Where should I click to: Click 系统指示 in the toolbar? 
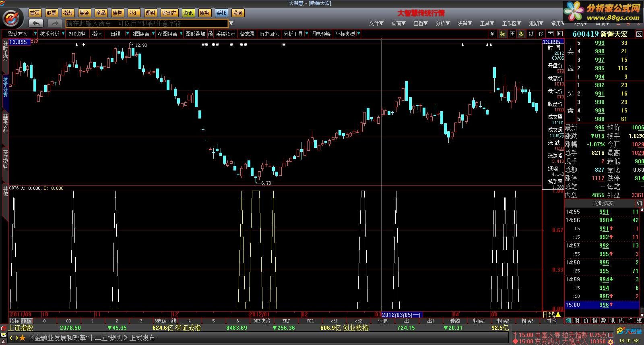click(225, 34)
